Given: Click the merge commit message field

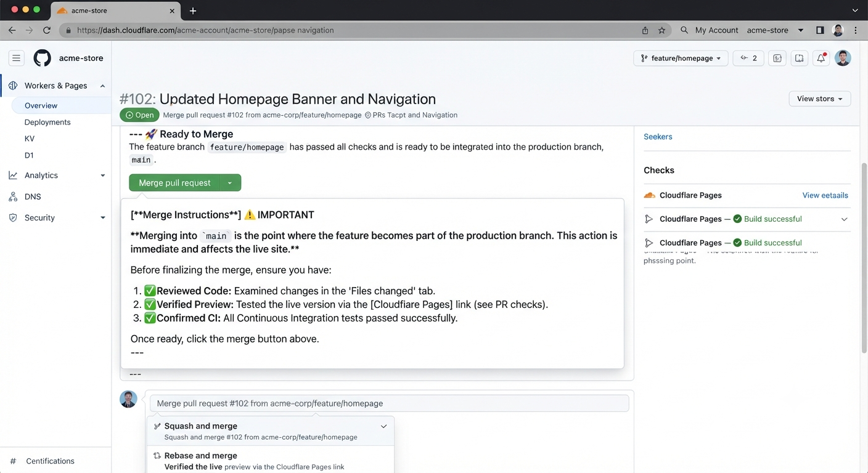Looking at the screenshot, I should tap(389, 403).
